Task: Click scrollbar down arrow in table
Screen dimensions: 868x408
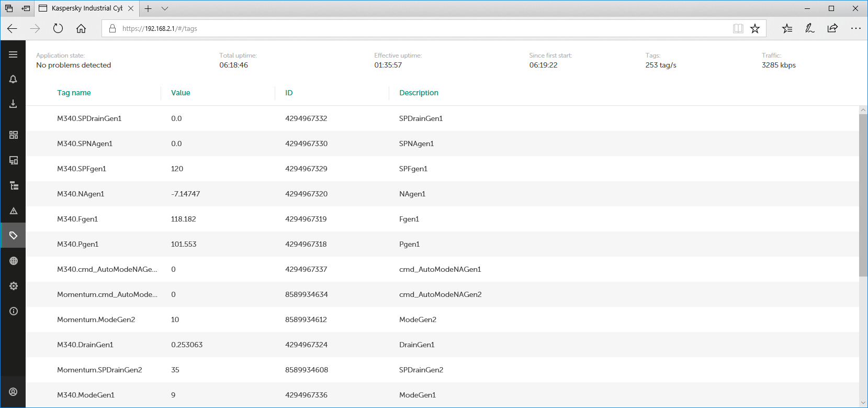Action: (x=863, y=403)
